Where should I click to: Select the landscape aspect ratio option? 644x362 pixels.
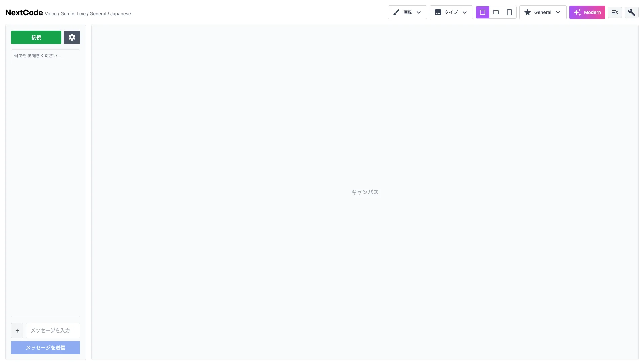(496, 12)
